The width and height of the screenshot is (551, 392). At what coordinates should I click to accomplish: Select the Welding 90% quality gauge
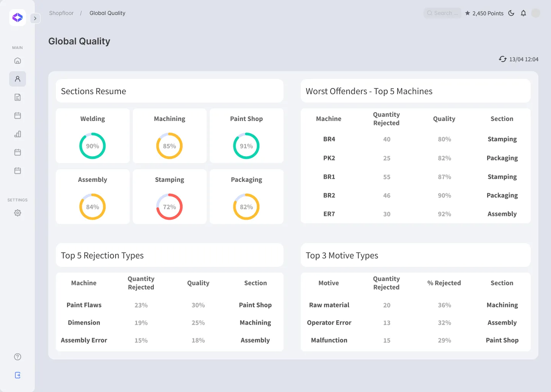93,146
